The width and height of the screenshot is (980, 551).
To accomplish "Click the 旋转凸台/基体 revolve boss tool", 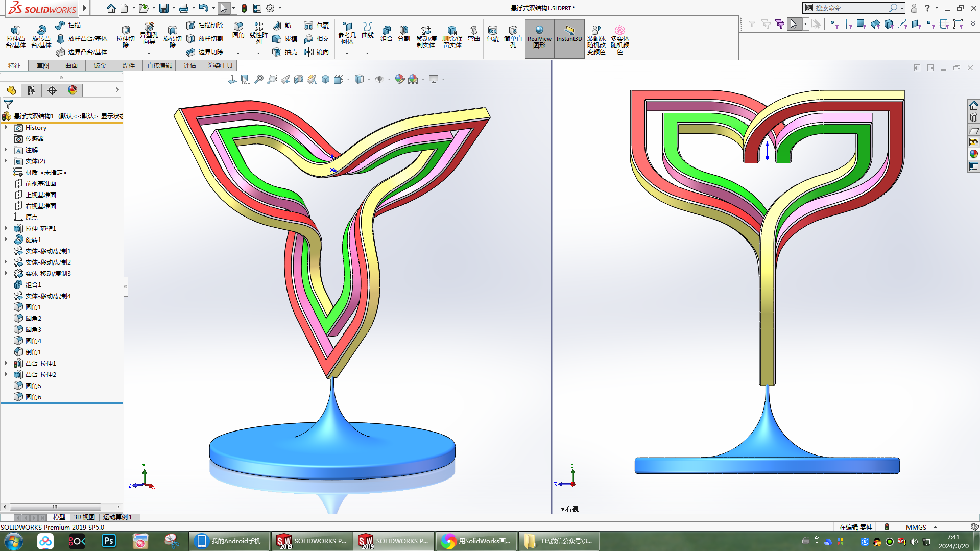I will point(41,37).
